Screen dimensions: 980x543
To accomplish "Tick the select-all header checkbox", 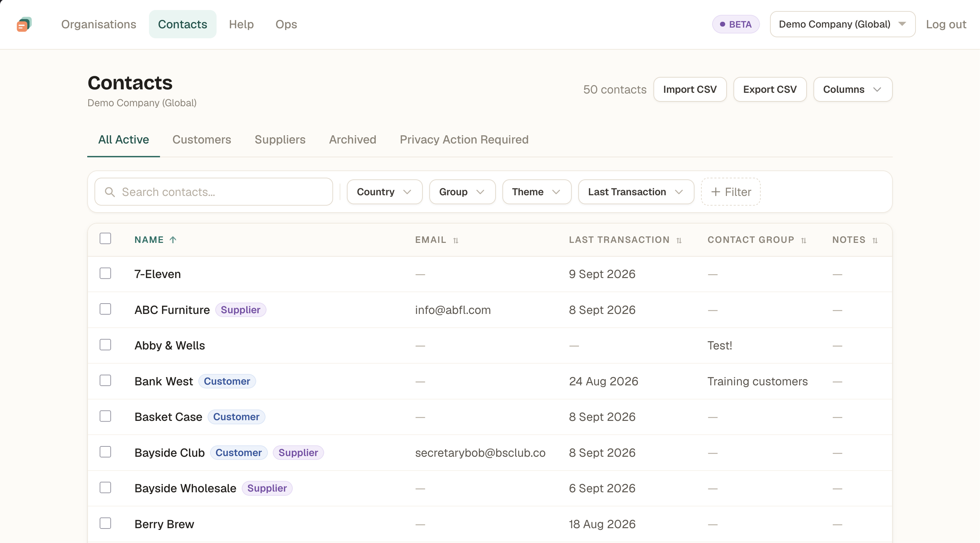I will tap(106, 239).
